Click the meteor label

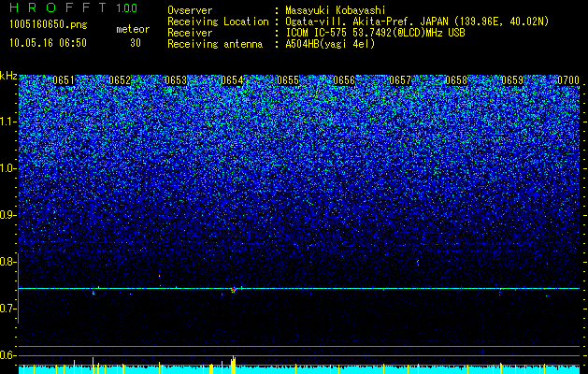(x=133, y=29)
